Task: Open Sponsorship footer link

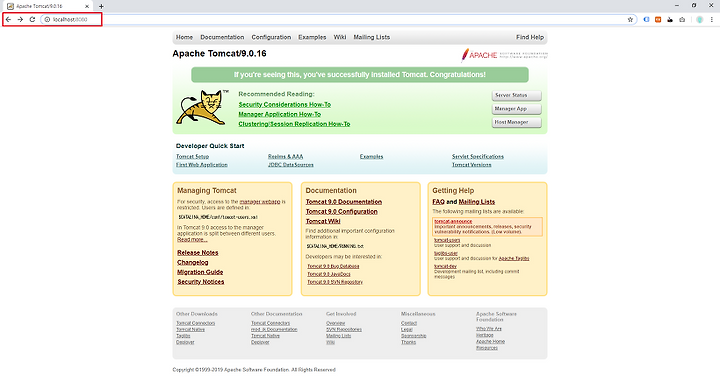Action: point(414,336)
